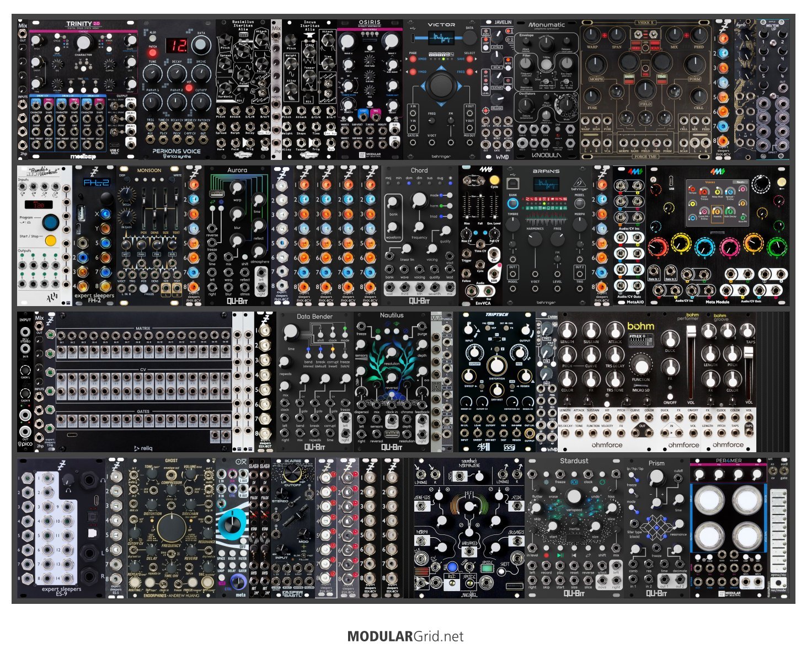Click the bank knob on Chord
The width and height of the screenshot is (812, 648).
point(392,202)
